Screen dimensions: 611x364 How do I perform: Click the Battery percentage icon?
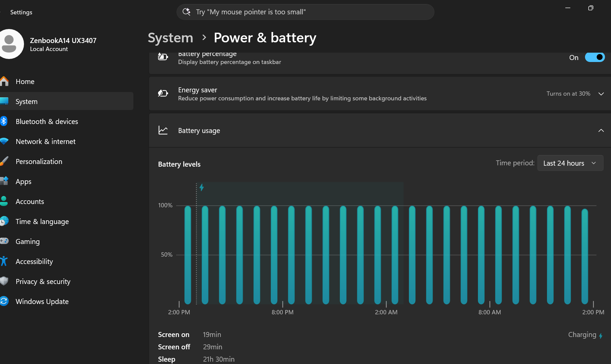click(163, 57)
